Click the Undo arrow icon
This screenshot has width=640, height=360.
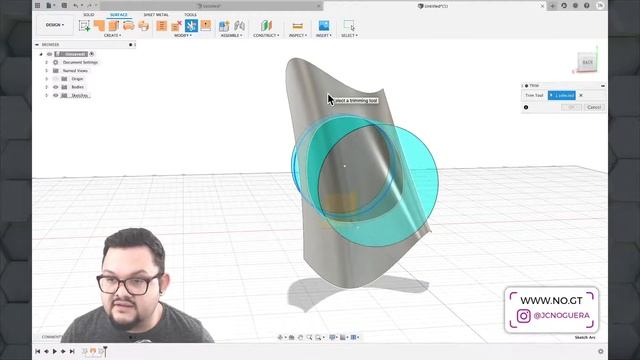pyautogui.click(x=76, y=6)
